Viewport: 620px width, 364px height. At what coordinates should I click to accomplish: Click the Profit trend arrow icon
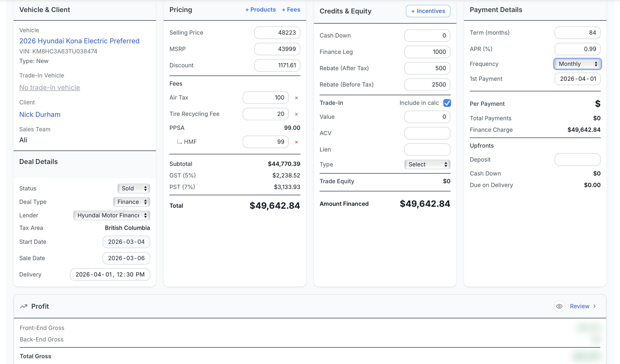coord(24,306)
